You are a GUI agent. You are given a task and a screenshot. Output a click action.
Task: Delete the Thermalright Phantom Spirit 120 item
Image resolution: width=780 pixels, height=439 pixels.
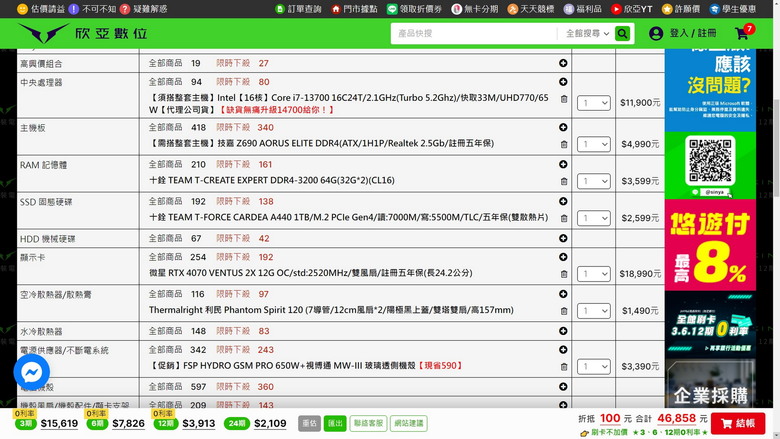[x=564, y=311]
